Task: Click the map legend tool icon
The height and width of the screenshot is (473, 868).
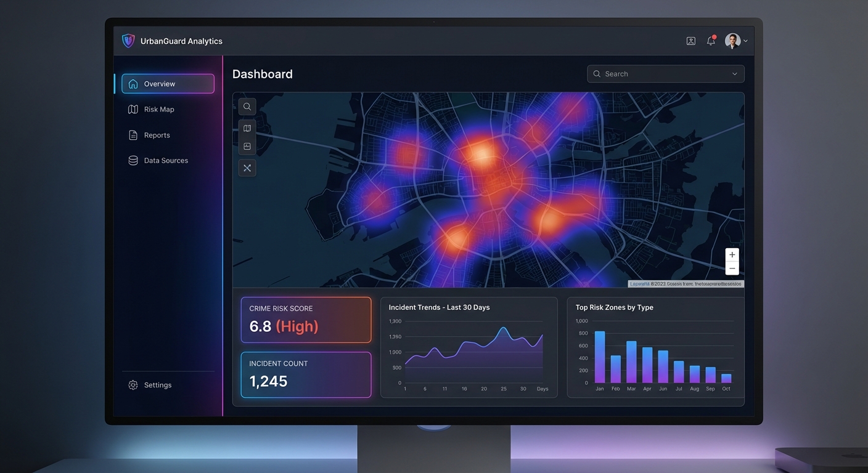Action: 247,146
